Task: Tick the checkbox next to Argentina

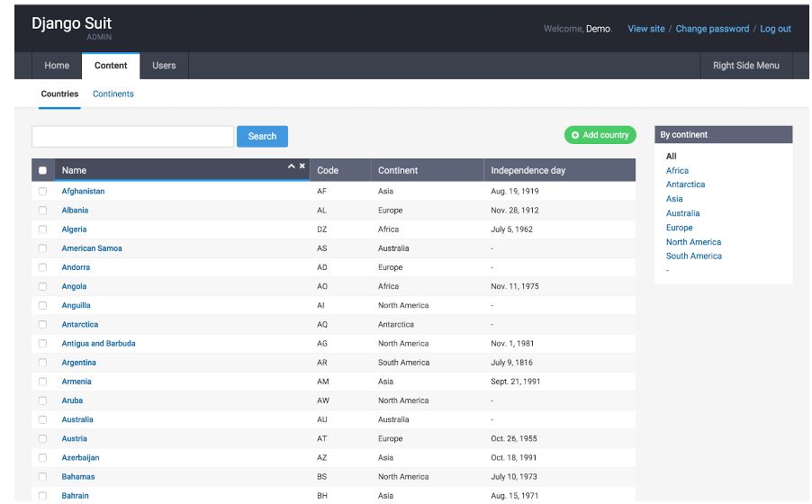Action: 42,363
